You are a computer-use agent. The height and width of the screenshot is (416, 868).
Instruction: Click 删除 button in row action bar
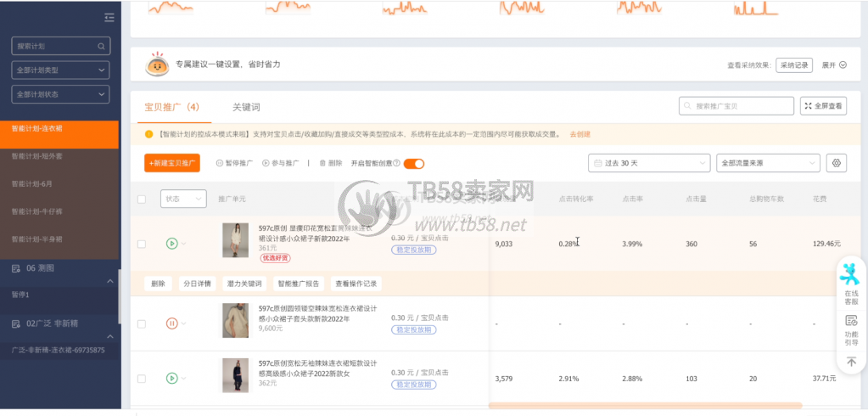159,284
